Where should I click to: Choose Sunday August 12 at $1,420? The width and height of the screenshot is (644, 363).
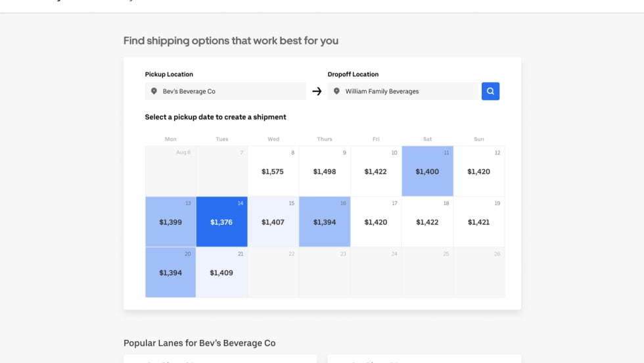(x=478, y=172)
